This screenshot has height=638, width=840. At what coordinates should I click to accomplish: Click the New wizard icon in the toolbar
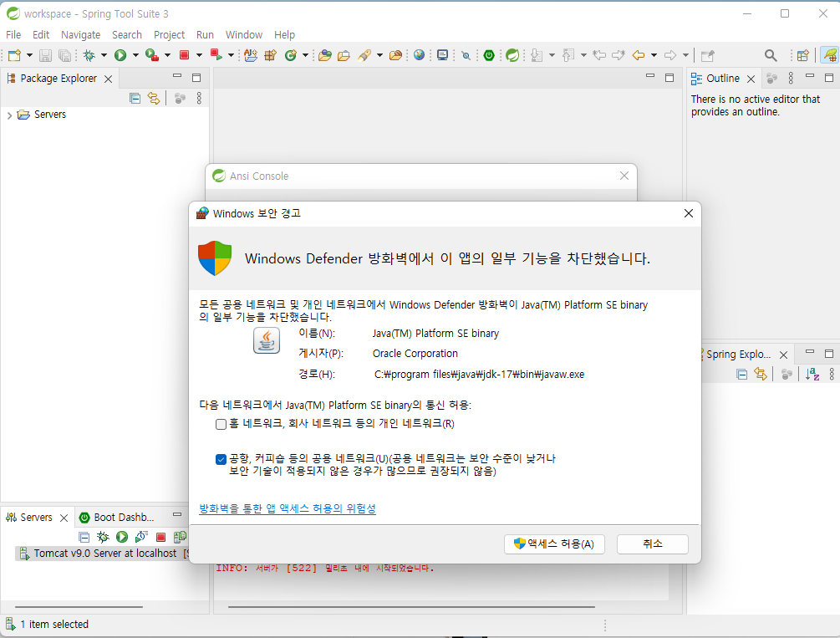click(14, 55)
